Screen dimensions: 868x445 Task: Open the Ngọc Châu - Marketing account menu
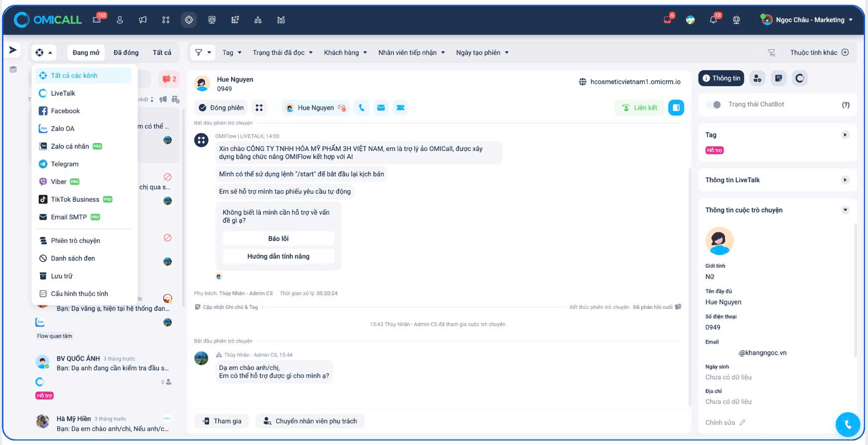pyautogui.click(x=807, y=20)
